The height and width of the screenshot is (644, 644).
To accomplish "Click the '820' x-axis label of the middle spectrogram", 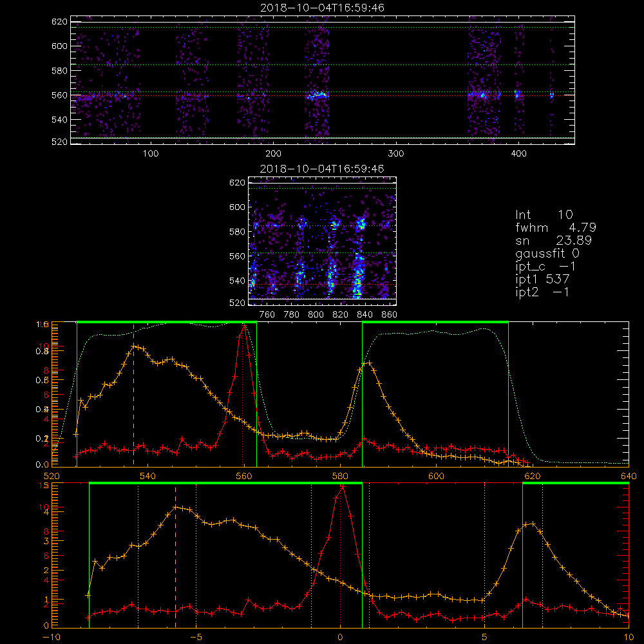I will 341,315.
